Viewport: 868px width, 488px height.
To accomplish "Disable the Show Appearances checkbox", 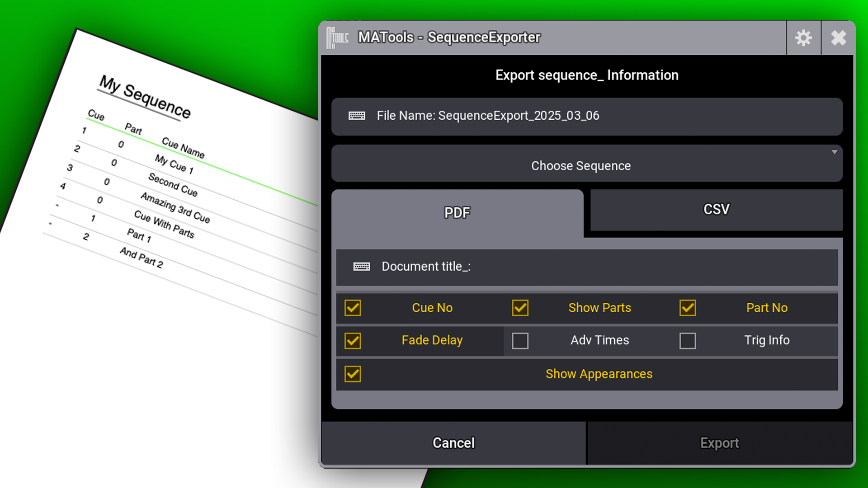I will [x=353, y=374].
